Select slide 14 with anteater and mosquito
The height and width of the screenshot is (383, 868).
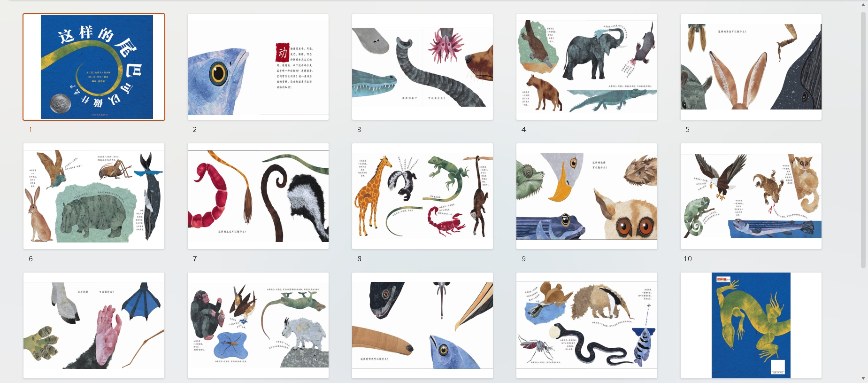point(587,325)
